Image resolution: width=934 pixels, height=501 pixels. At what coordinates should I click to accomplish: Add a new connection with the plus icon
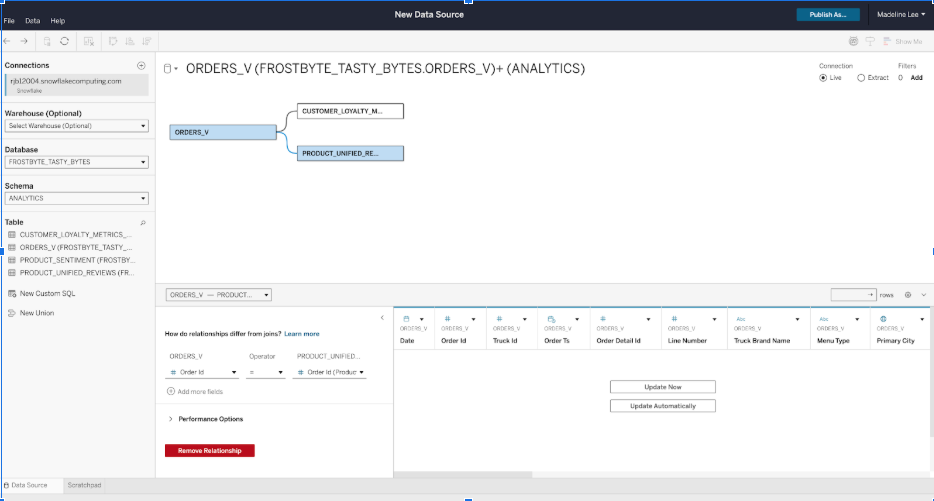click(x=141, y=65)
